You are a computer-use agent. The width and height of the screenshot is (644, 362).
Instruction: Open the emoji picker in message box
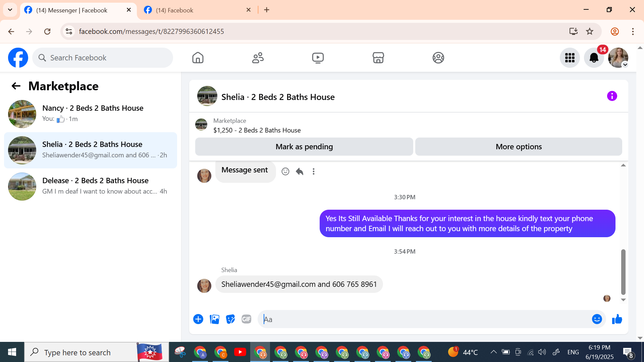(x=597, y=319)
